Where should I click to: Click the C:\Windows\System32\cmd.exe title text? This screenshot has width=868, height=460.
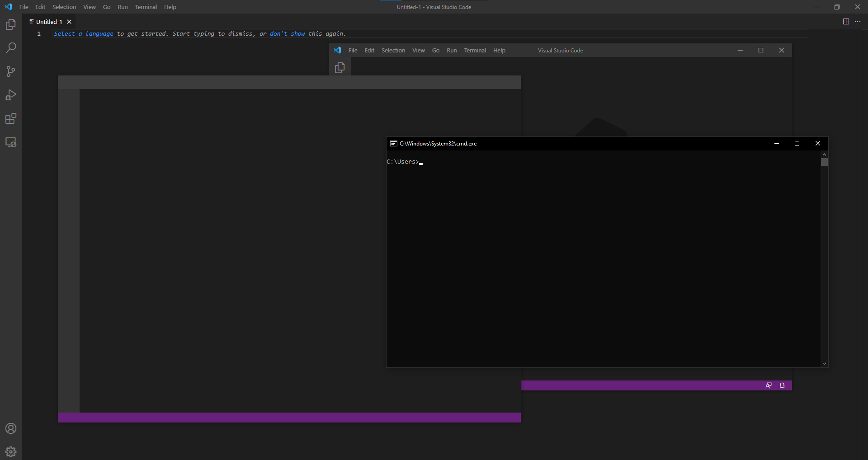point(438,143)
